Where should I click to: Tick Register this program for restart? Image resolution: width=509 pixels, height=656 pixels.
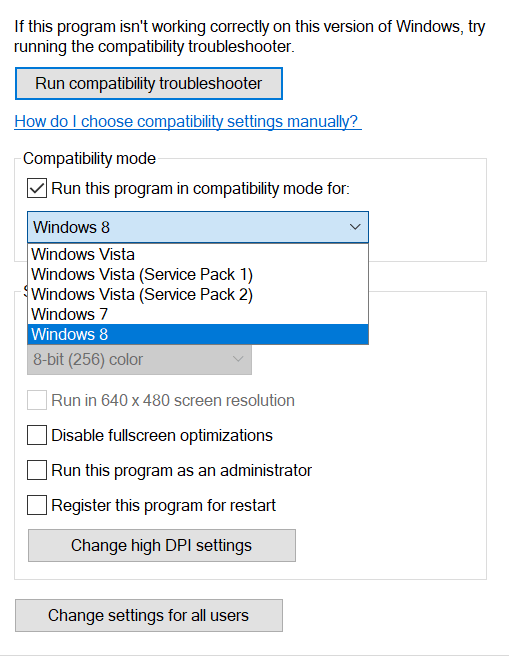click(x=37, y=505)
